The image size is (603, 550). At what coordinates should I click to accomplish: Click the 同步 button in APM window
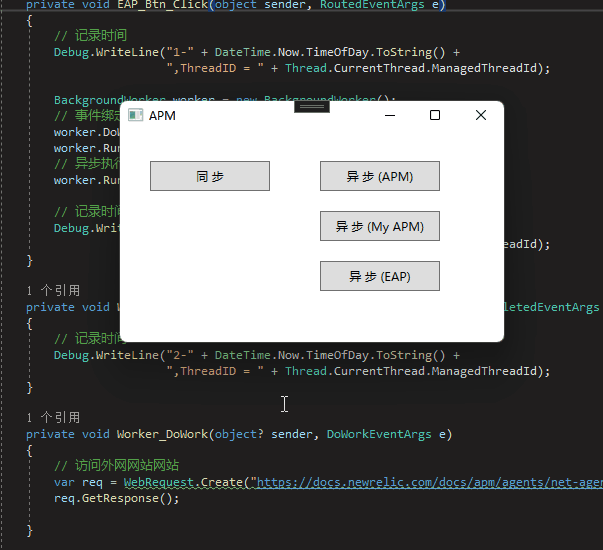point(210,176)
